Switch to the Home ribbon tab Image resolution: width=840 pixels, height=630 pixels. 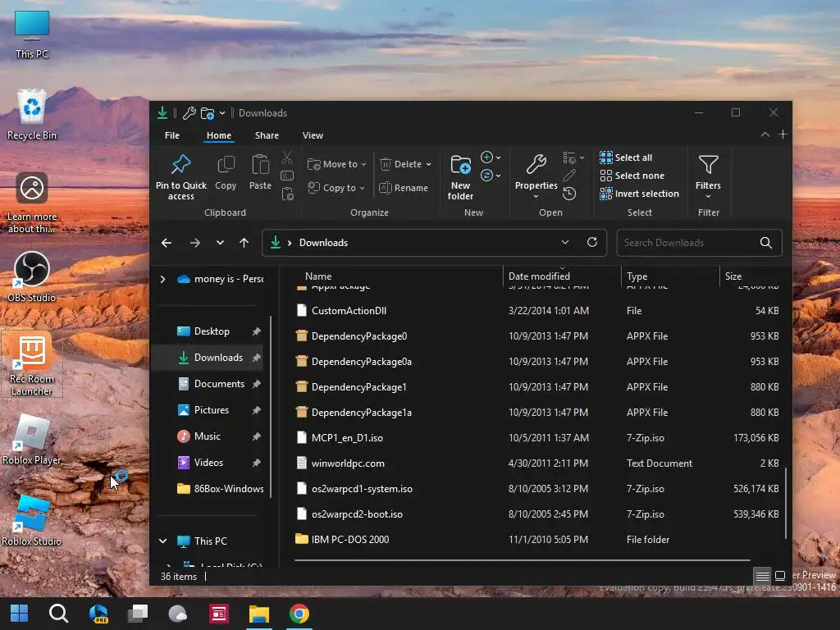(219, 135)
